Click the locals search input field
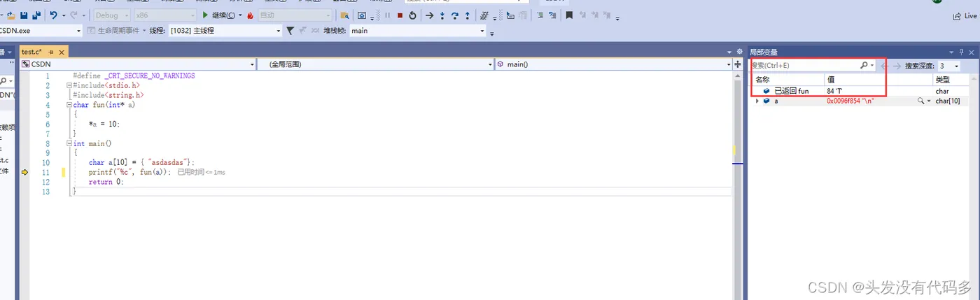This screenshot has width=980, height=300. [x=804, y=65]
